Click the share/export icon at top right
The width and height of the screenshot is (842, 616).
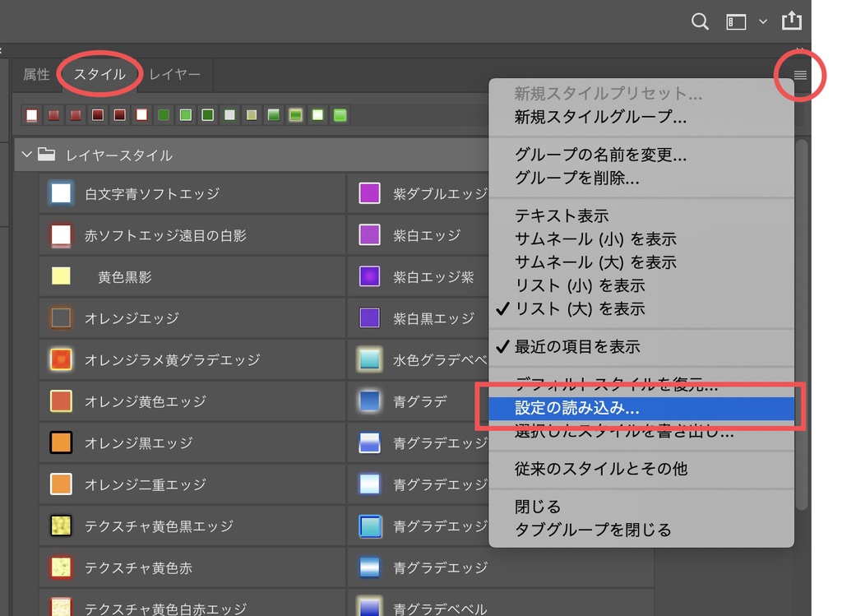pos(792,21)
